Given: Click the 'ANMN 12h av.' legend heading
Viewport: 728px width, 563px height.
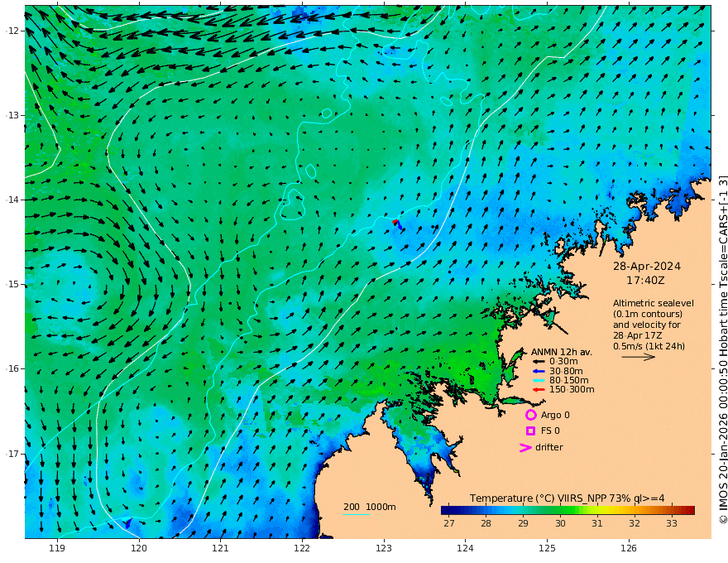Looking at the screenshot, I should (x=562, y=352).
